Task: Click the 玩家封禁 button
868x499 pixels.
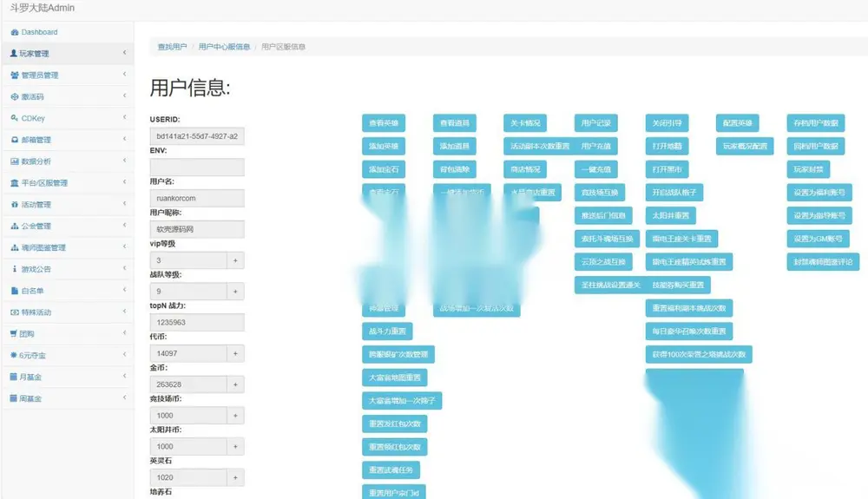Action: (808, 169)
